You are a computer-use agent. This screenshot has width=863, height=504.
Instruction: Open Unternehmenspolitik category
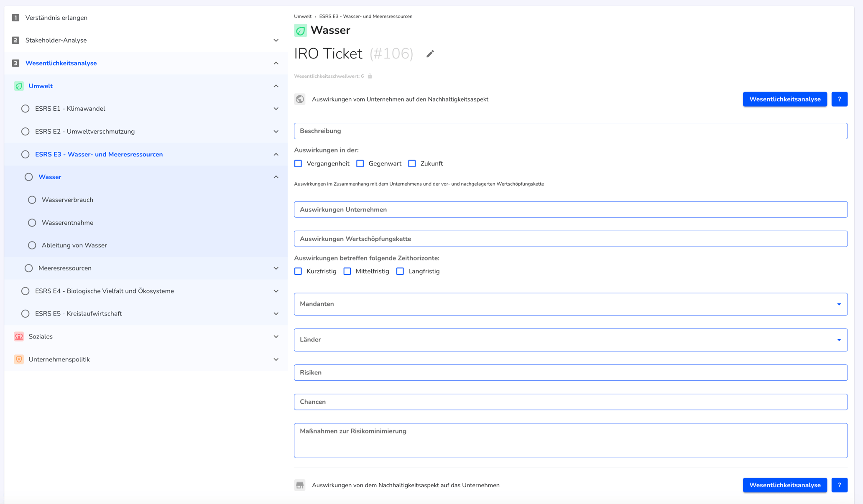pos(59,359)
